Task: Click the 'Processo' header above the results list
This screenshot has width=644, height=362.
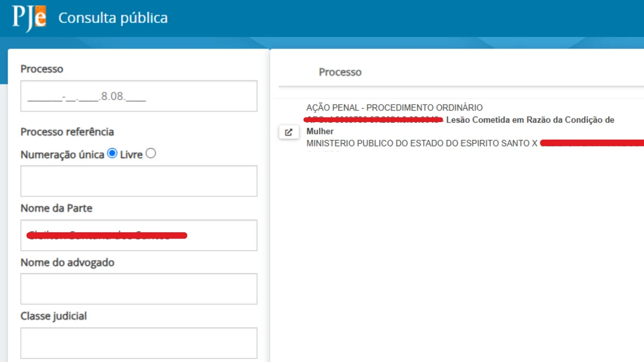Action: click(340, 72)
